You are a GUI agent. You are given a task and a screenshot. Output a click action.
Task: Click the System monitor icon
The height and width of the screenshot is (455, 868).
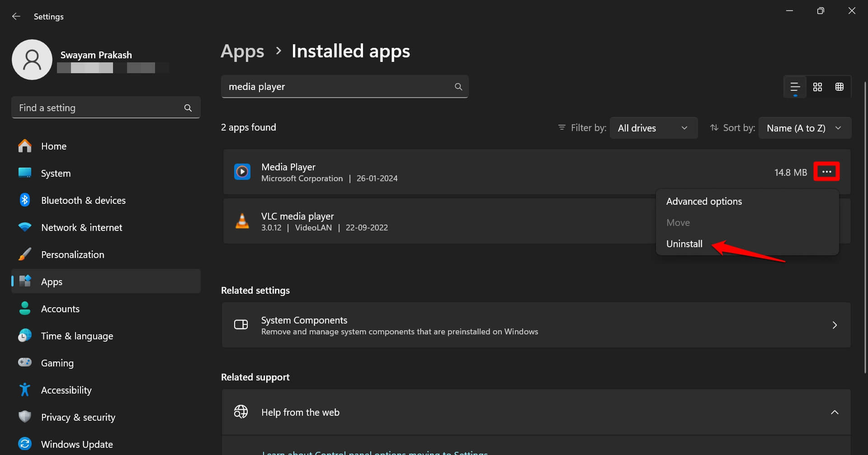coord(25,173)
